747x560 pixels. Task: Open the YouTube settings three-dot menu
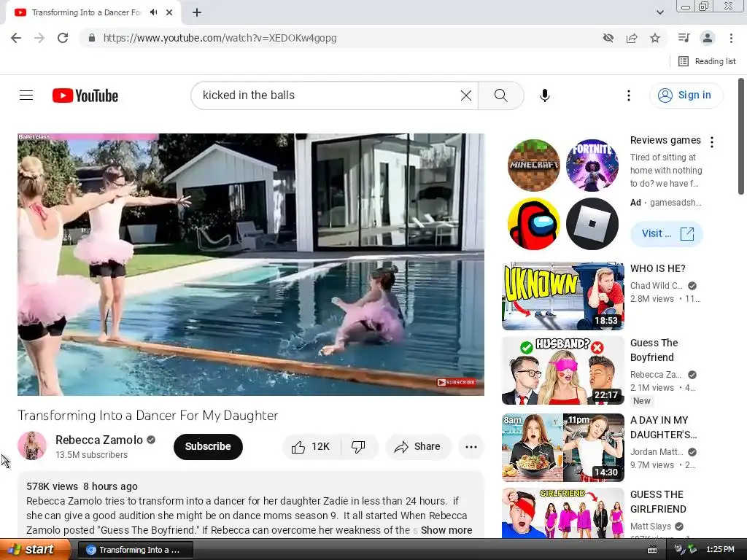point(628,96)
